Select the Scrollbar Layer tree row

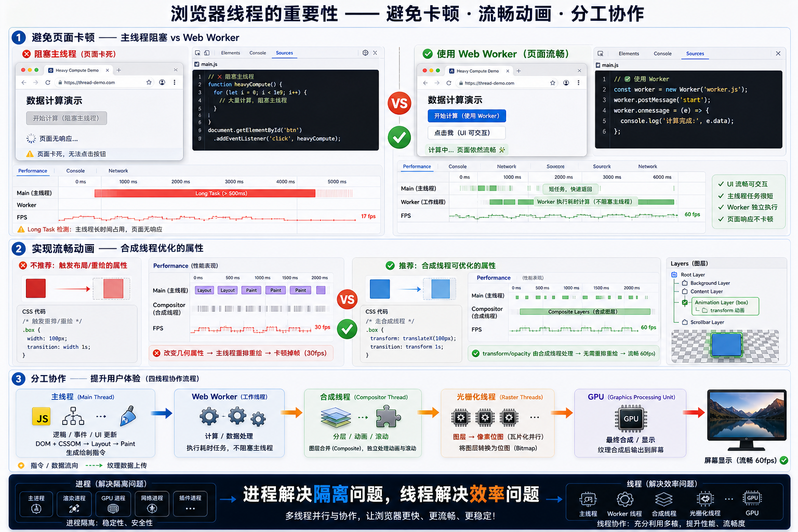coord(703,322)
